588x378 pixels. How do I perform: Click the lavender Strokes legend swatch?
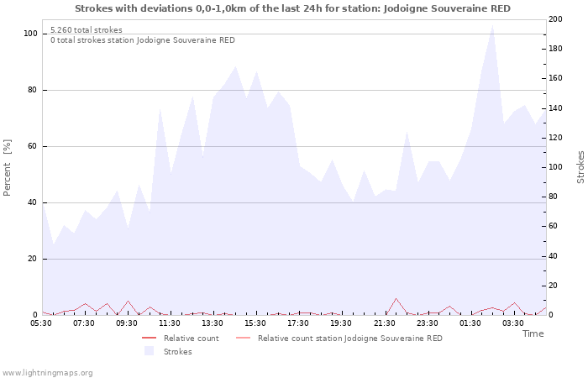(x=149, y=351)
